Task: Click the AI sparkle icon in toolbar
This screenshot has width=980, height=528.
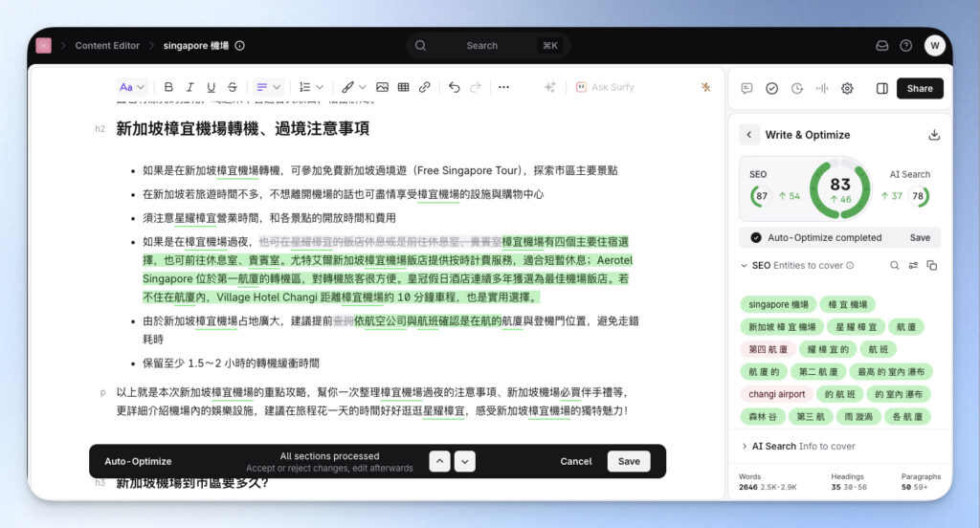Action: pos(550,87)
